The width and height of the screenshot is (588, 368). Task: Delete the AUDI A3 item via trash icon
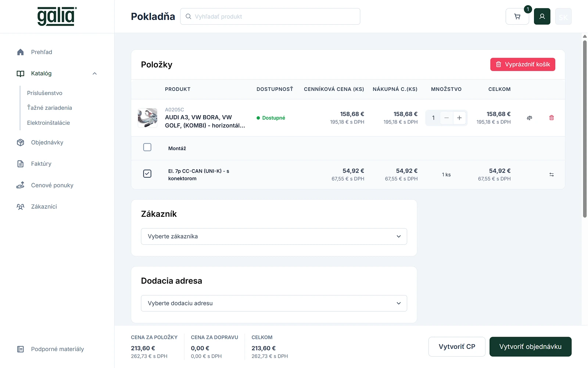tap(552, 118)
